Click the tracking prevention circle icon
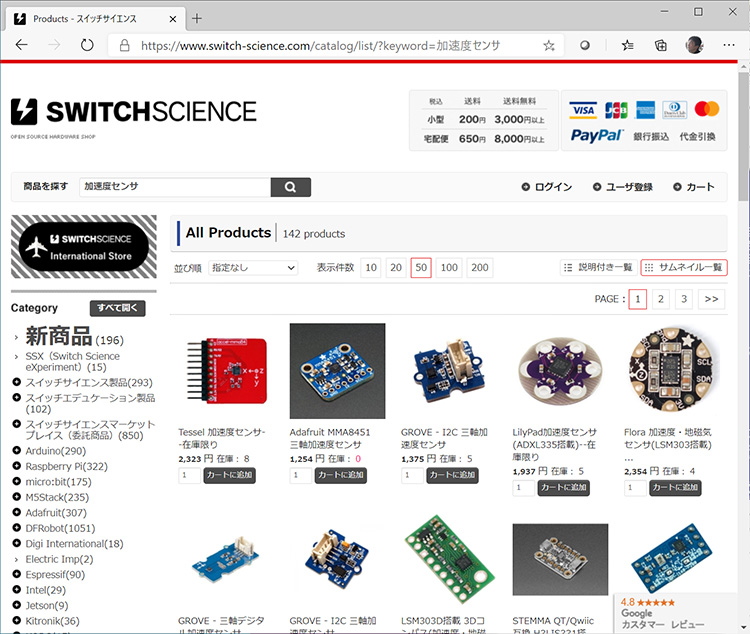The width and height of the screenshot is (750, 634). tap(585, 45)
